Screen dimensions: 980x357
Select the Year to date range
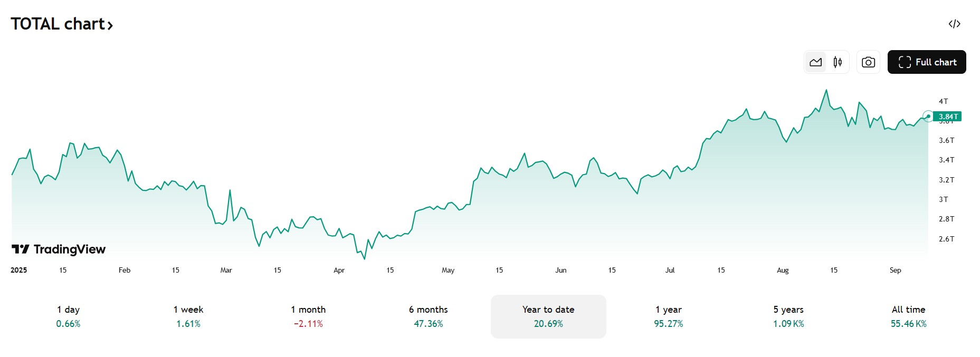(x=548, y=316)
